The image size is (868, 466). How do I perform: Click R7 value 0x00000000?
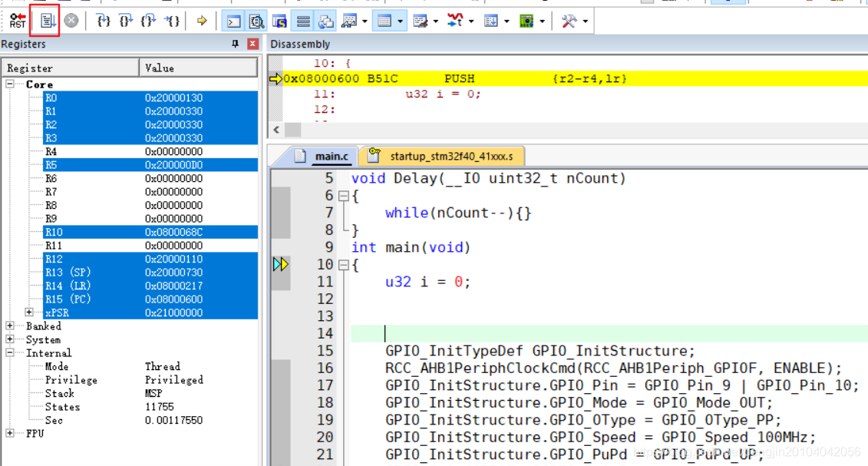pyautogui.click(x=173, y=192)
